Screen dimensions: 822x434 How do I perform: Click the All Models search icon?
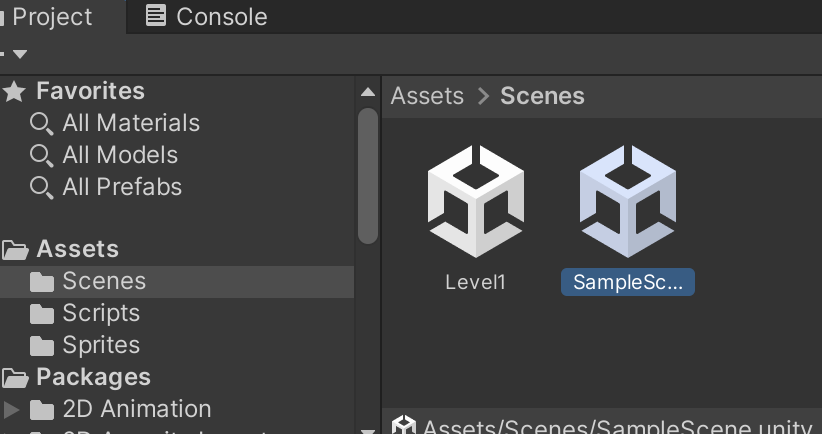click(x=42, y=156)
